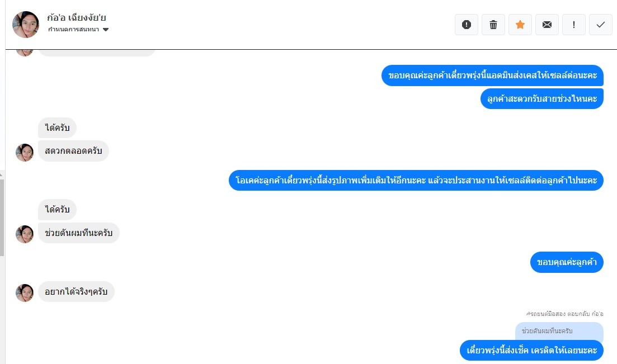Click avatar beside ช่วยดันผมทีนะครับ message
Screen dimensions: 617x364
click(x=25, y=234)
